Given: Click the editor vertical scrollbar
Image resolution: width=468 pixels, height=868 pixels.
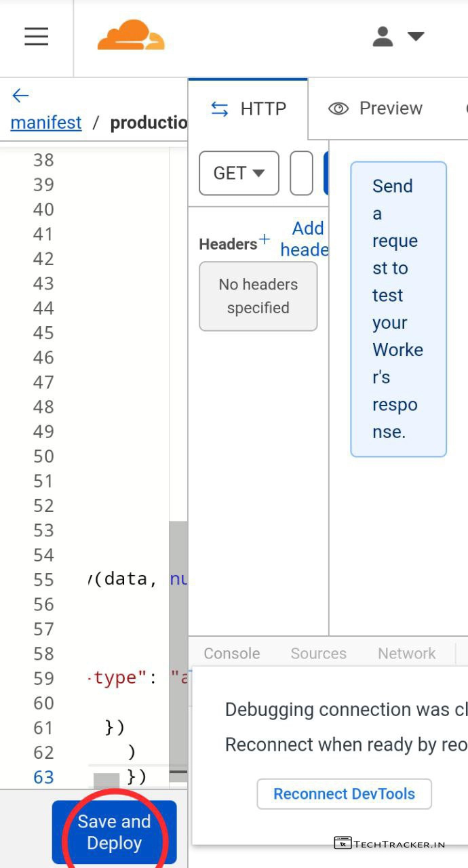Looking at the screenshot, I should [x=178, y=644].
